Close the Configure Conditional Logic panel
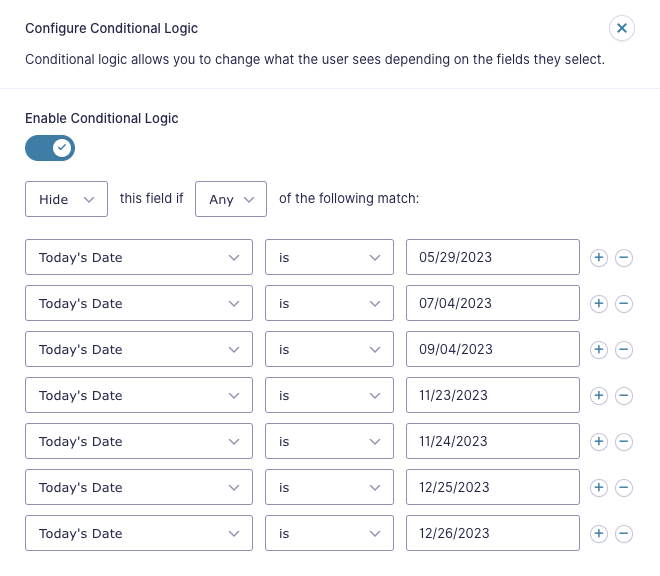The image size is (660, 576). (x=622, y=28)
